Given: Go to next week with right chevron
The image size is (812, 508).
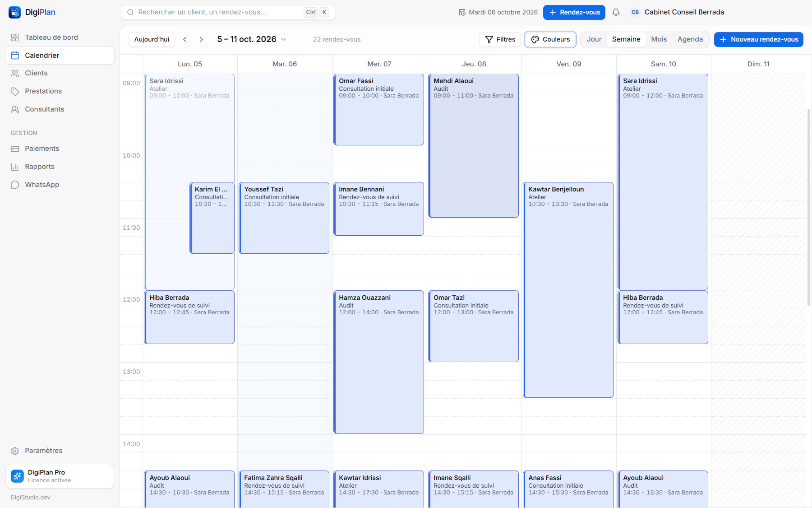Looking at the screenshot, I should click(201, 39).
